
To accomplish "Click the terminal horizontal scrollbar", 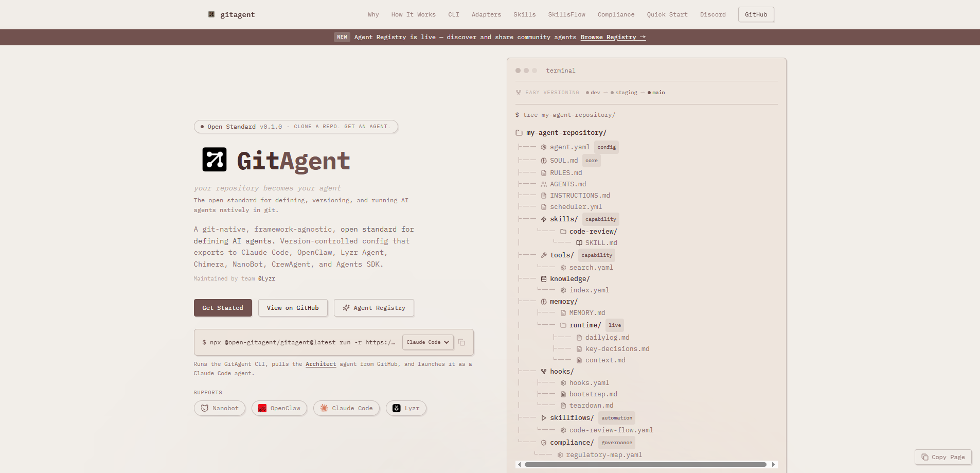I will pos(646,464).
